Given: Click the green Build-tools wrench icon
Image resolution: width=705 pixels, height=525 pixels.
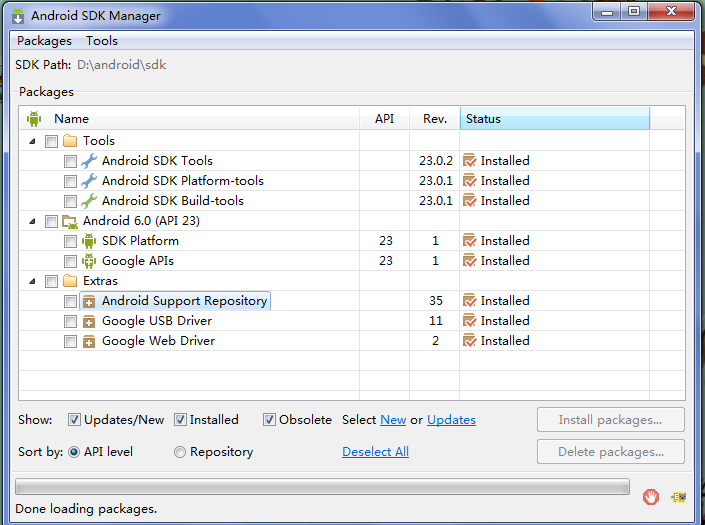Looking at the screenshot, I should point(89,201).
